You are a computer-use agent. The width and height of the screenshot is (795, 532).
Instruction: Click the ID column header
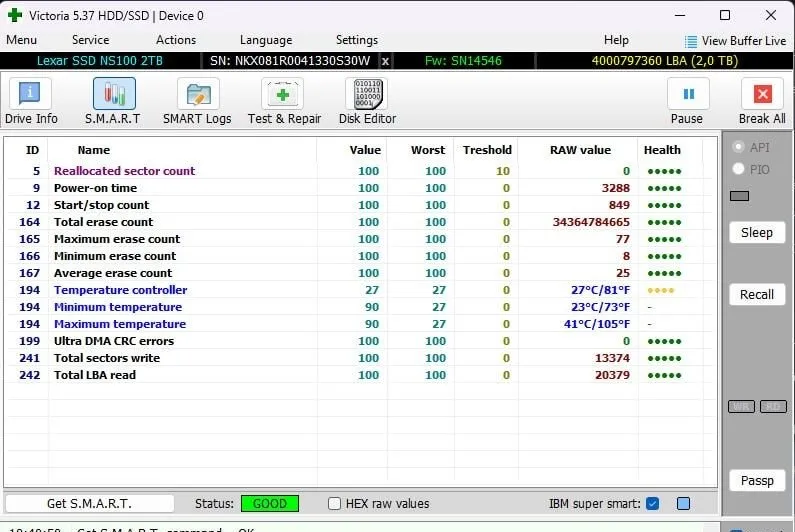coord(32,150)
